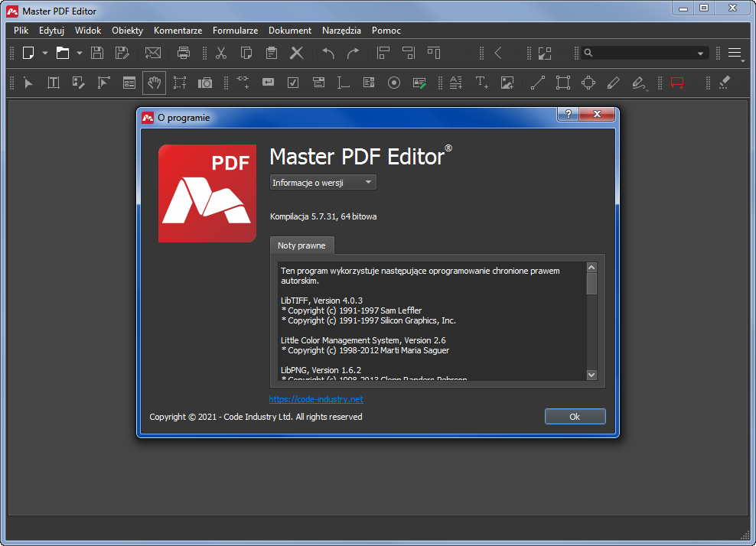Select the Check Box form tool

click(x=293, y=83)
